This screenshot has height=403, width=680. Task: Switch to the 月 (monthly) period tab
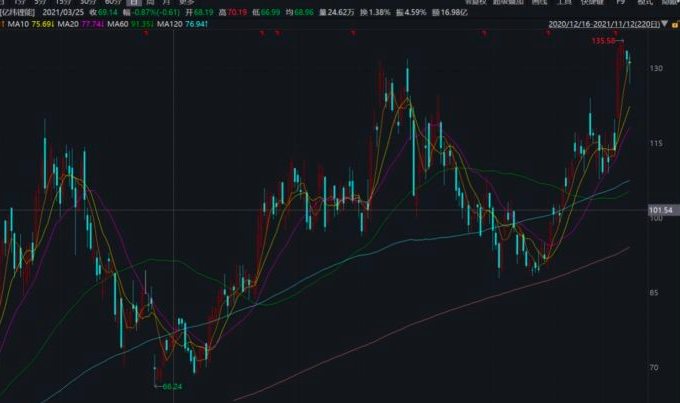click(x=167, y=2)
